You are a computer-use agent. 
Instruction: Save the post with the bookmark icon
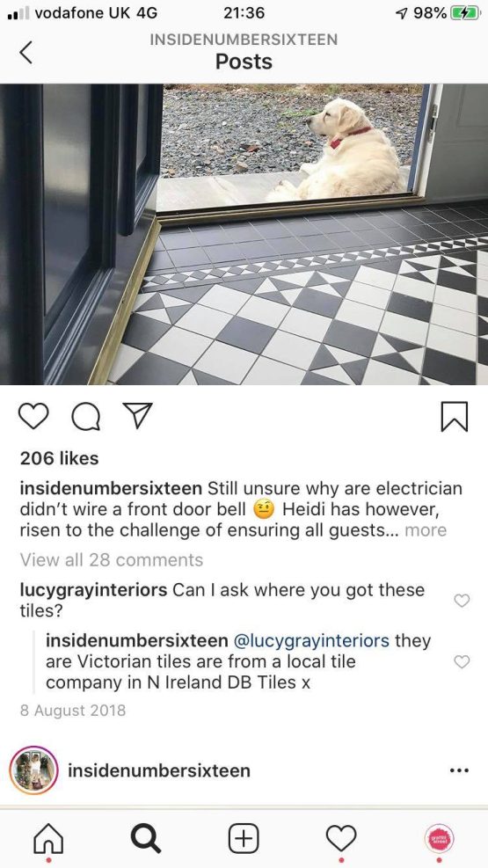(x=455, y=416)
